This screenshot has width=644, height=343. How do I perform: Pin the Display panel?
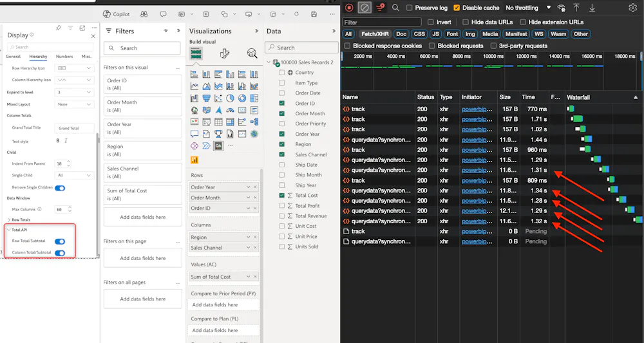coord(59,28)
